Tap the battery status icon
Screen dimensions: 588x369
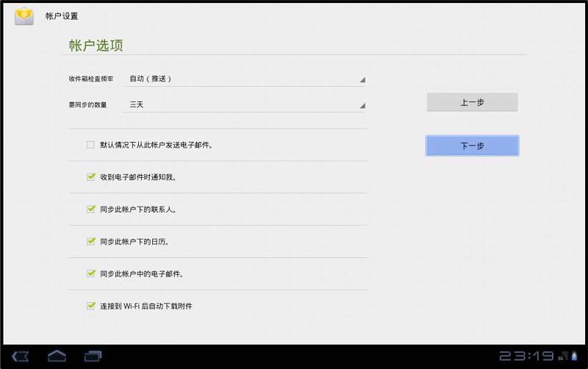574,356
